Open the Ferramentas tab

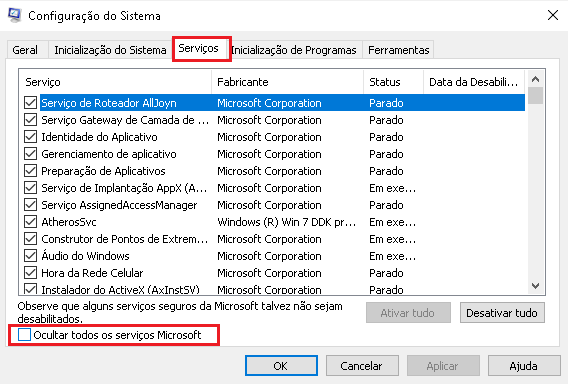tap(398, 50)
